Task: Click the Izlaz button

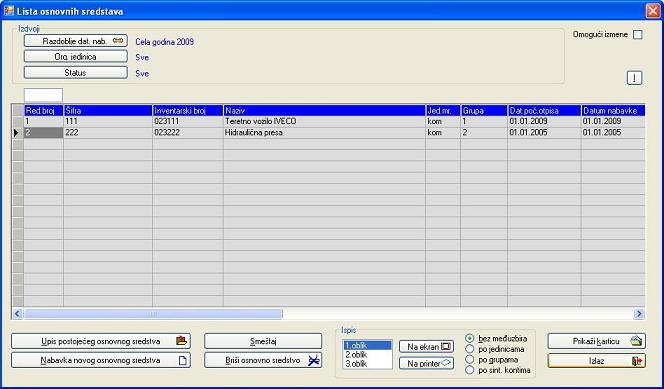Action: pos(597,361)
